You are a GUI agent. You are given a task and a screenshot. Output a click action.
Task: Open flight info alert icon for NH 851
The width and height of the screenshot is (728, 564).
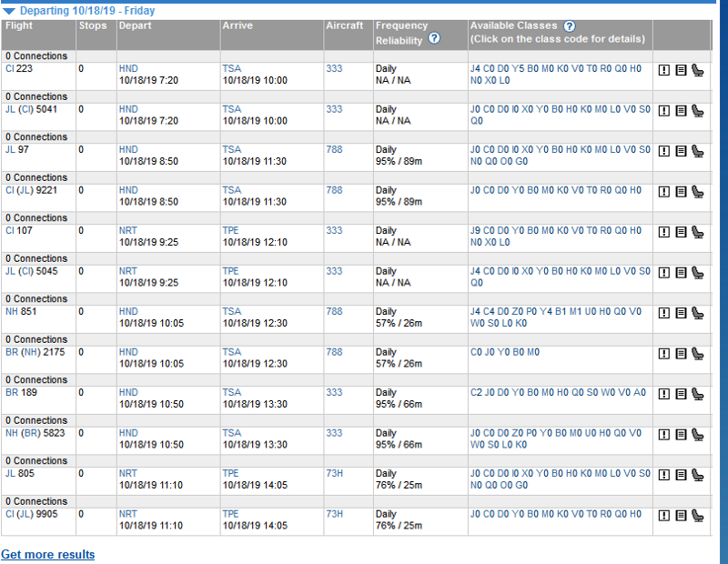tap(664, 313)
